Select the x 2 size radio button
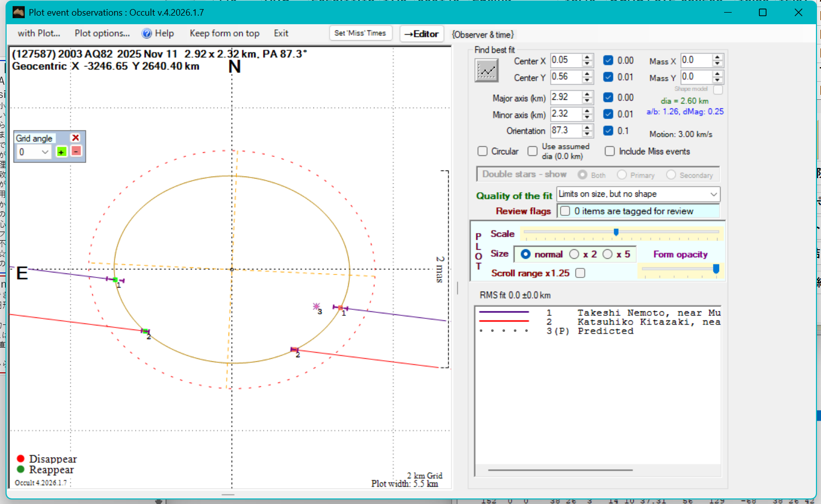821x504 pixels. [x=574, y=254]
